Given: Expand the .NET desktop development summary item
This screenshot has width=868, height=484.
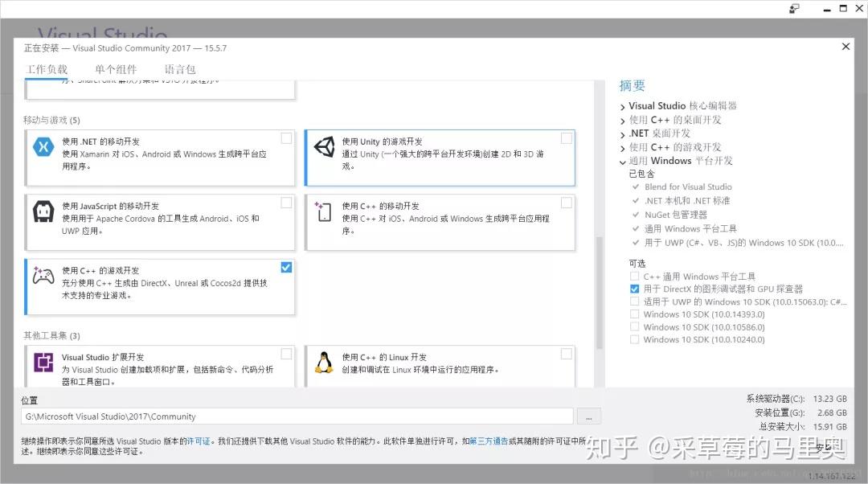Looking at the screenshot, I should point(623,134).
